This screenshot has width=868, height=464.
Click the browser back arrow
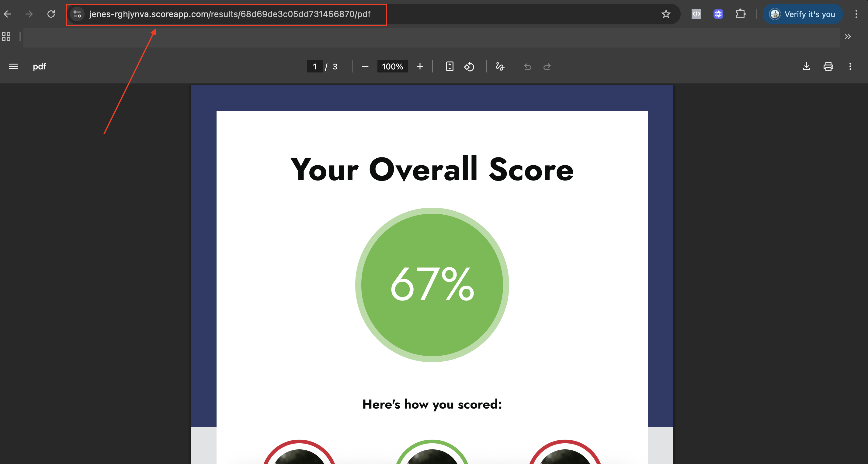[x=7, y=14]
